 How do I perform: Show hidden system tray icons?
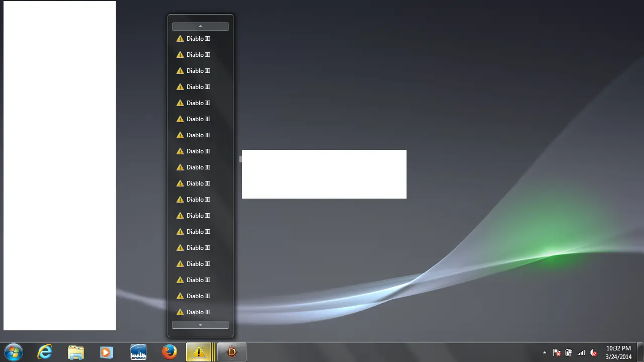pyautogui.click(x=544, y=353)
